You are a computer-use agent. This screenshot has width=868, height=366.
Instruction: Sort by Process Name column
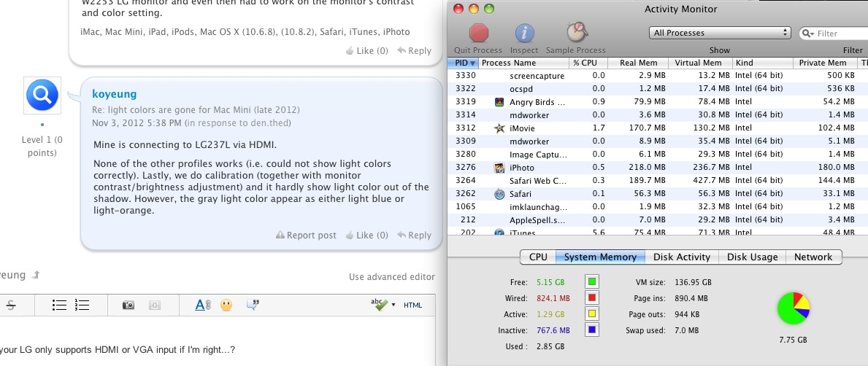523,63
